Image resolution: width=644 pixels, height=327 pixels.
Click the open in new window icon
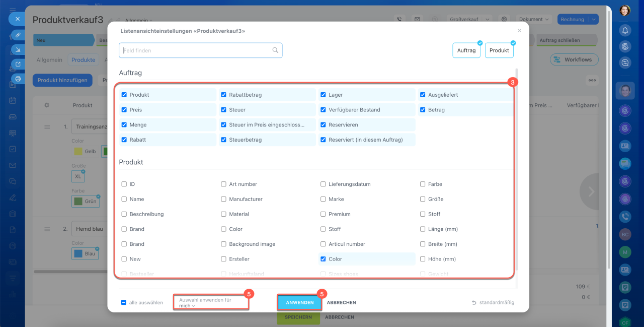pos(18,64)
